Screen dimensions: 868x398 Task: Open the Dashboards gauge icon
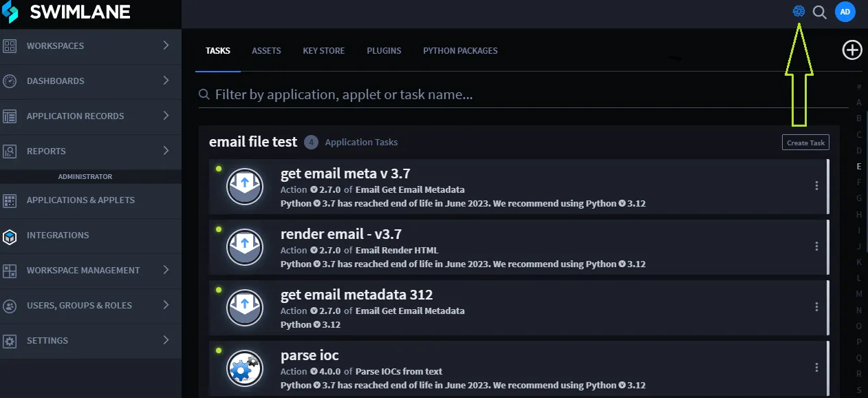10,81
